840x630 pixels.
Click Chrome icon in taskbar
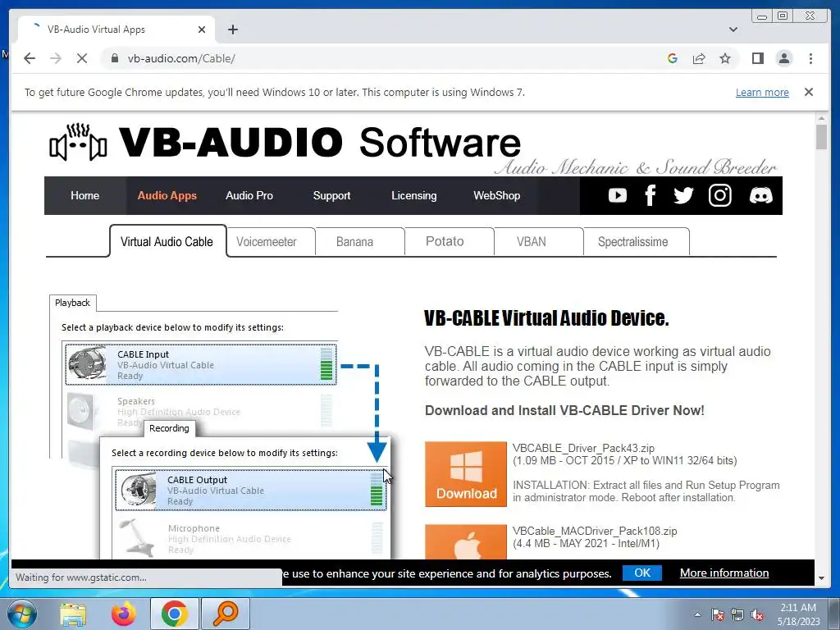[x=174, y=614]
